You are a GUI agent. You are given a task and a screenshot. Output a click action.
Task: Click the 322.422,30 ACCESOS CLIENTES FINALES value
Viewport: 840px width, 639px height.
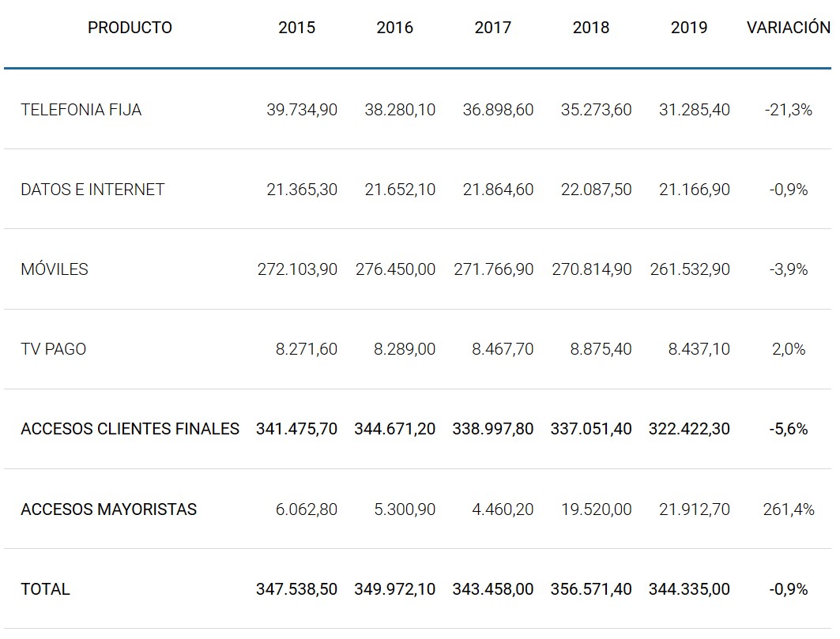689,429
